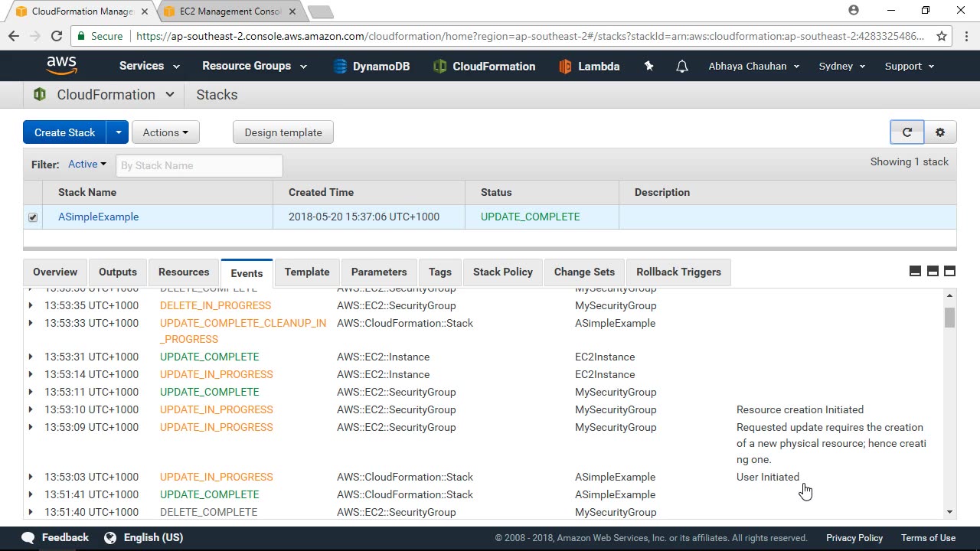Image resolution: width=980 pixels, height=551 pixels.
Task: Close the CloudFormation Management browser tab
Action: click(144, 11)
